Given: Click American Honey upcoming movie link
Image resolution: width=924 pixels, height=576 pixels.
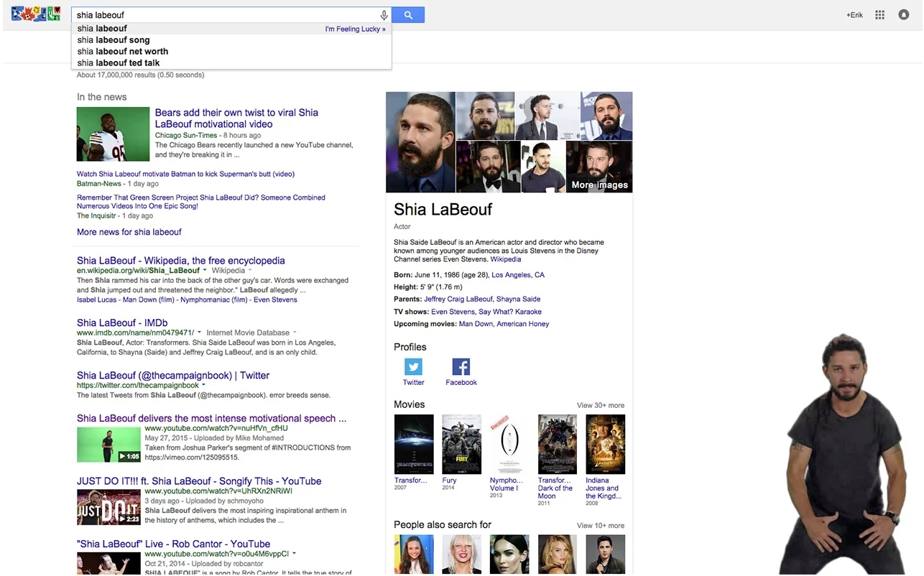Looking at the screenshot, I should pos(523,324).
